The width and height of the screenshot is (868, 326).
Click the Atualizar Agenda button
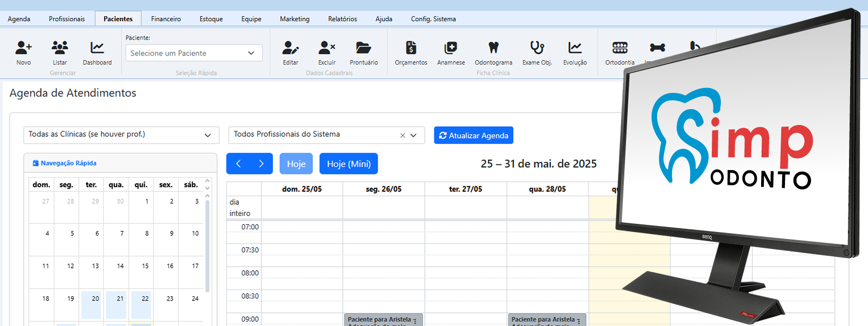click(x=473, y=135)
